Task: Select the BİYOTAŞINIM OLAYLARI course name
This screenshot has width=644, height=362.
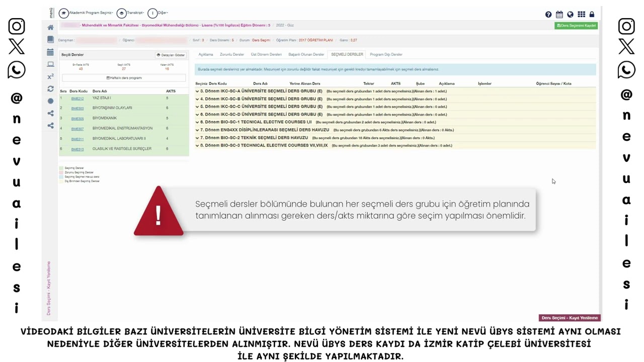Action: 112,108
